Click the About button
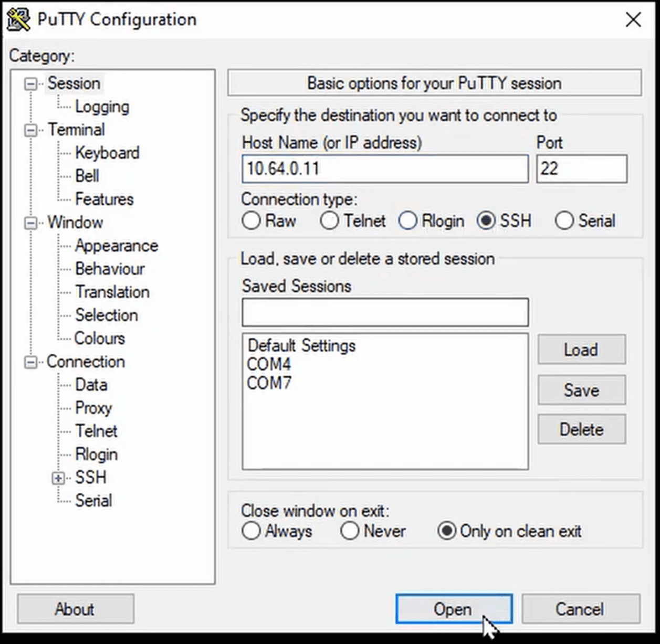The width and height of the screenshot is (660, 644). [75, 609]
